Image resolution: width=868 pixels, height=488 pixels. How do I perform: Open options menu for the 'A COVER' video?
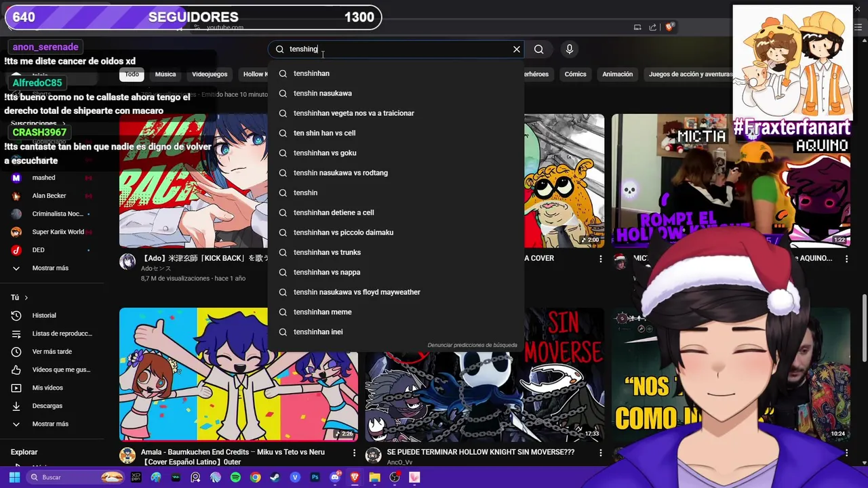600,258
